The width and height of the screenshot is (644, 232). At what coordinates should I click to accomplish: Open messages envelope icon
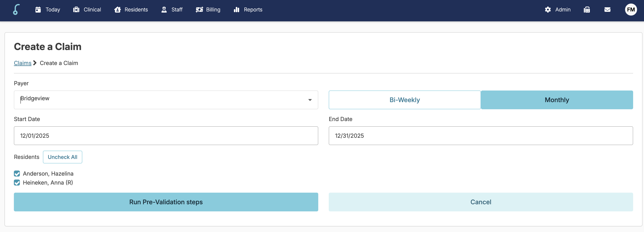click(x=607, y=10)
